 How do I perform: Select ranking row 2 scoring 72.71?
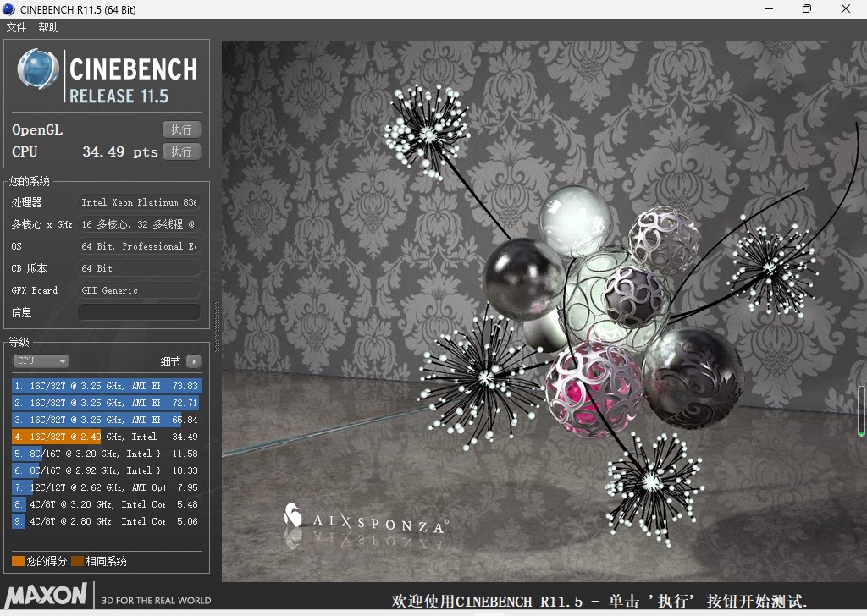click(107, 403)
